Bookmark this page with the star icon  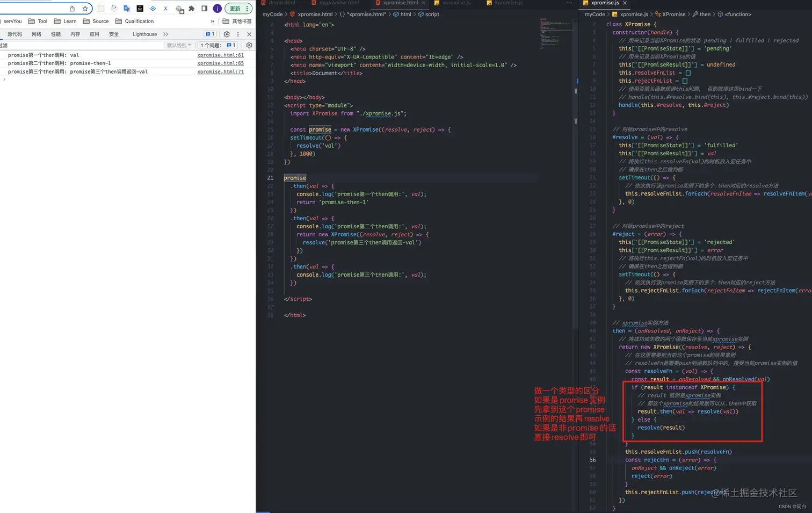85,9
